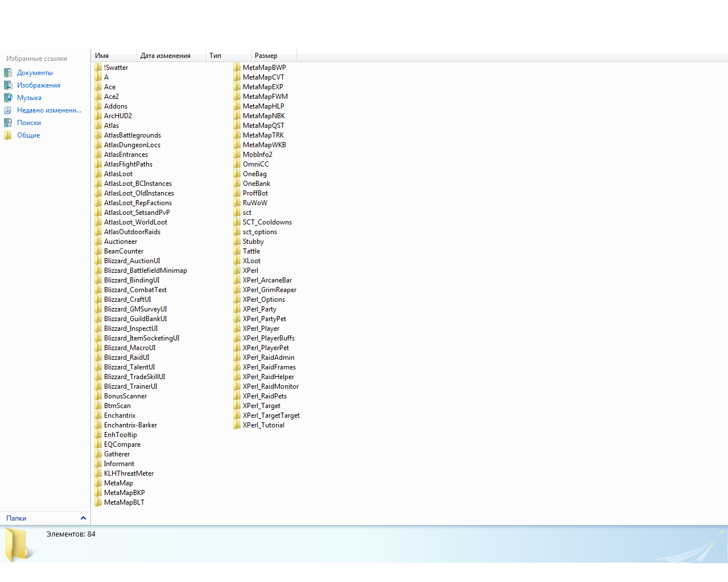Screen dimensions: 728x582
Task: Click the Documents icon in favorite links
Action: coord(8,73)
